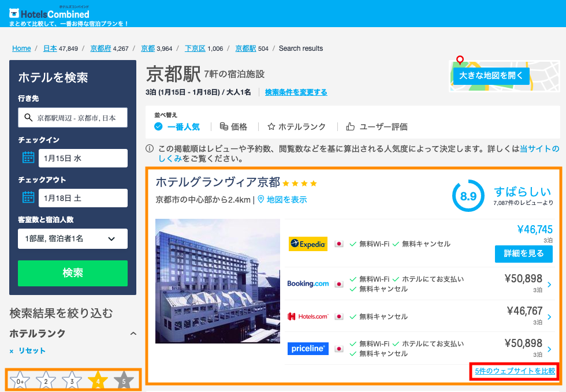
Task: Open the 当サイトのしくみ link
Action: 539,149
